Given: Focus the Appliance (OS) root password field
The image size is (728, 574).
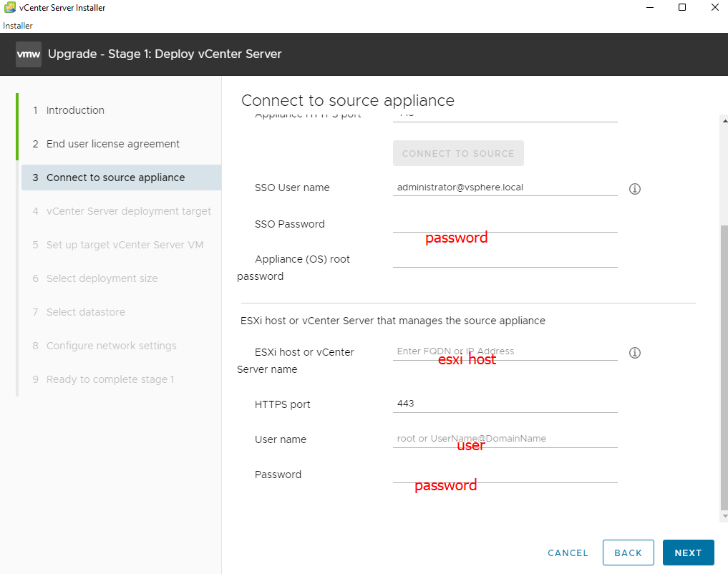Looking at the screenshot, I should pyautogui.click(x=505, y=259).
